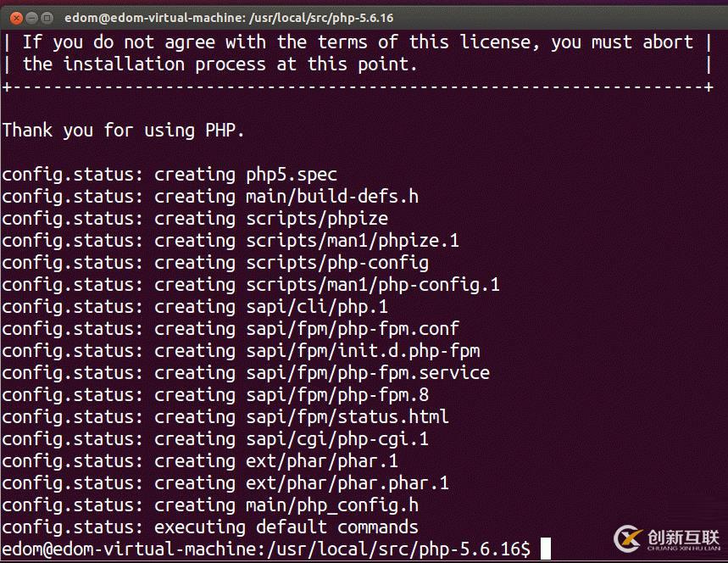Click the "executing default commands" line
The height and width of the screenshot is (563, 728).
coord(210,527)
